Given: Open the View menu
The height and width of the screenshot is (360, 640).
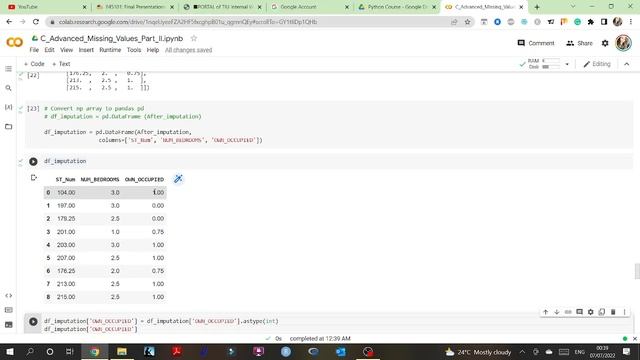Looking at the screenshot, I should [x=67, y=50].
